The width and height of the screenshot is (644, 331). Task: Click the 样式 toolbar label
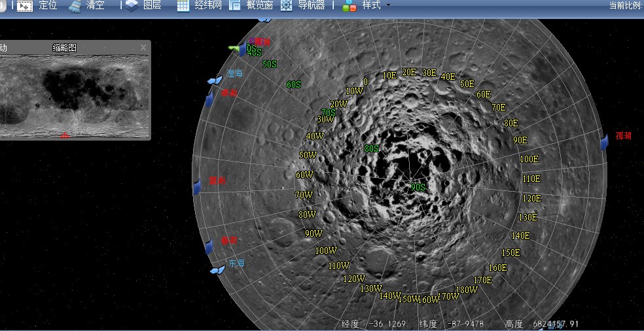[371, 6]
